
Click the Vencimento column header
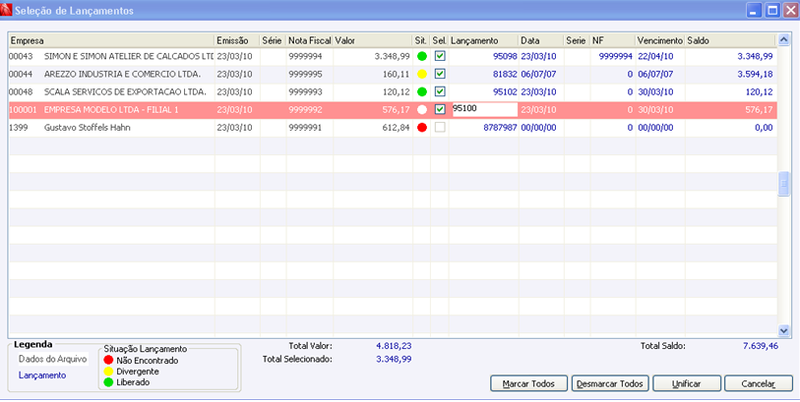click(660, 40)
